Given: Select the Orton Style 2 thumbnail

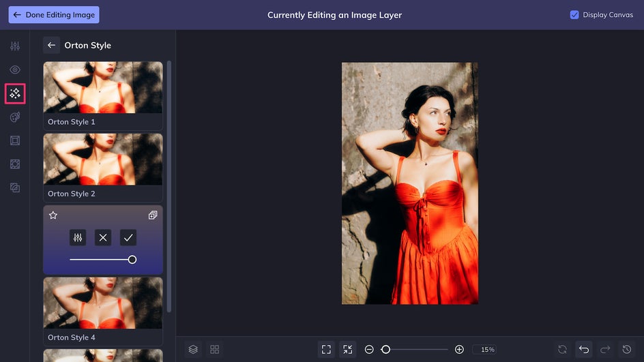Looking at the screenshot, I should pyautogui.click(x=103, y=160).
